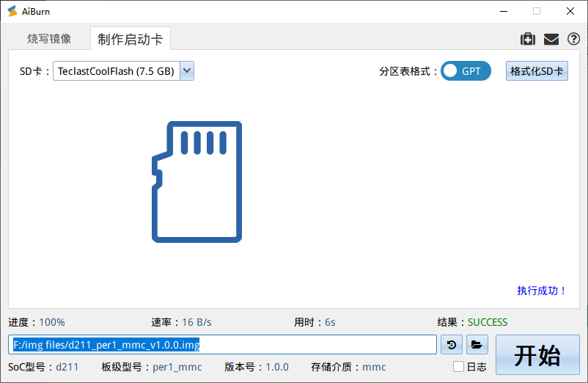
Task: Click the 执行成功 status message
Action: click(x=542, y=291)
